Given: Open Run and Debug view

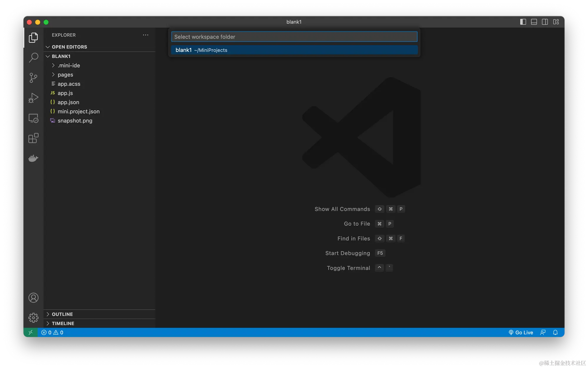Looking at the screenshot, I should (34, 98).
